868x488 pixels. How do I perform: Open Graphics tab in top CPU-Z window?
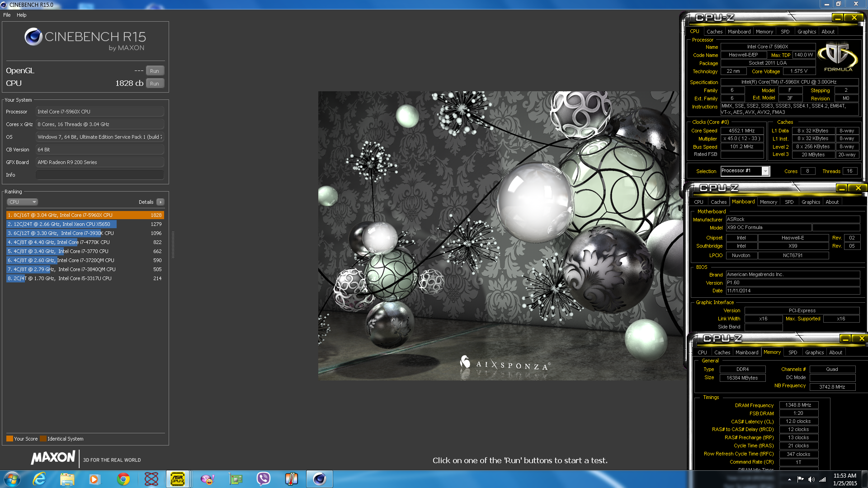click(807, 32)
